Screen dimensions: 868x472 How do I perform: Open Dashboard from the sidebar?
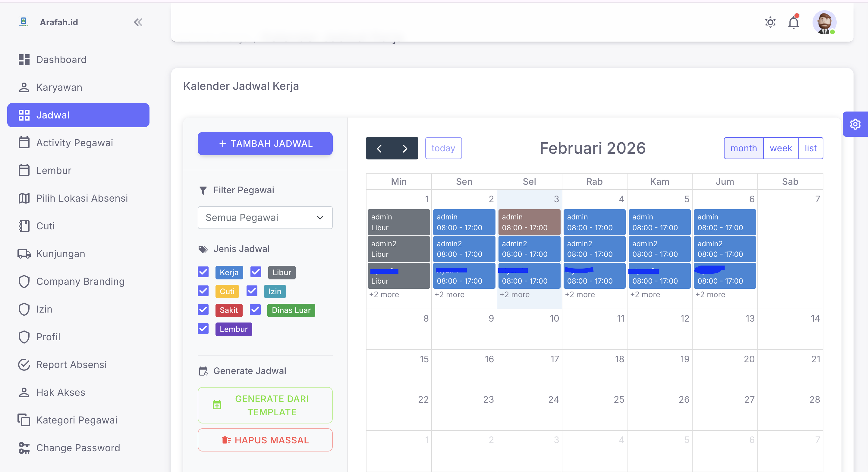click(61, 60)
